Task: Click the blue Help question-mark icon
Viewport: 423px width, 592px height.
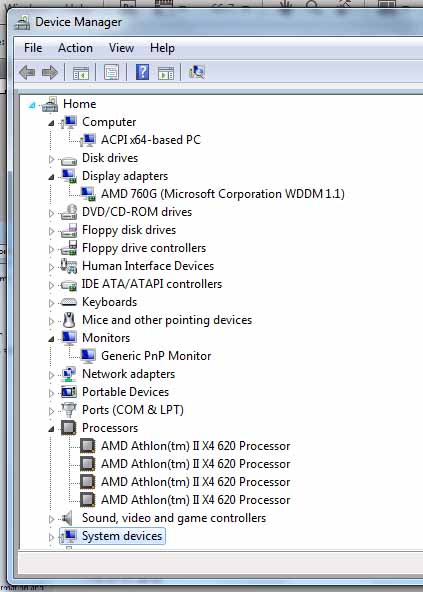Action: click(x=142, y=72)
